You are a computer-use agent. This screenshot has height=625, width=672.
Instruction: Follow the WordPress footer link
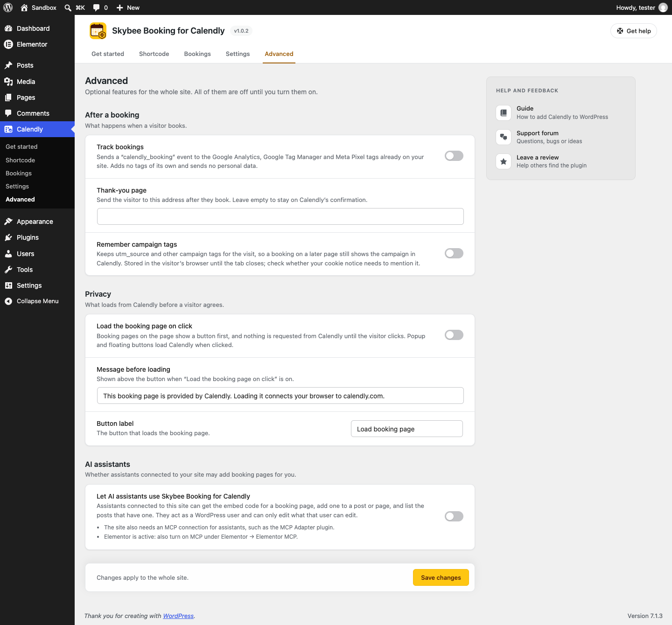click(178, 616)
